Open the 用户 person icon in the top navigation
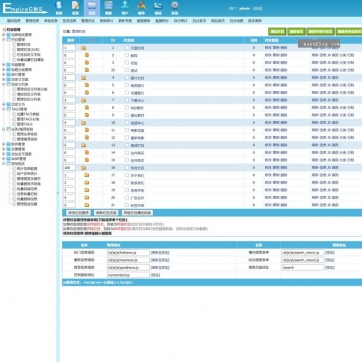The width and height of the screenshot is (362, 362). click(125, 6)
